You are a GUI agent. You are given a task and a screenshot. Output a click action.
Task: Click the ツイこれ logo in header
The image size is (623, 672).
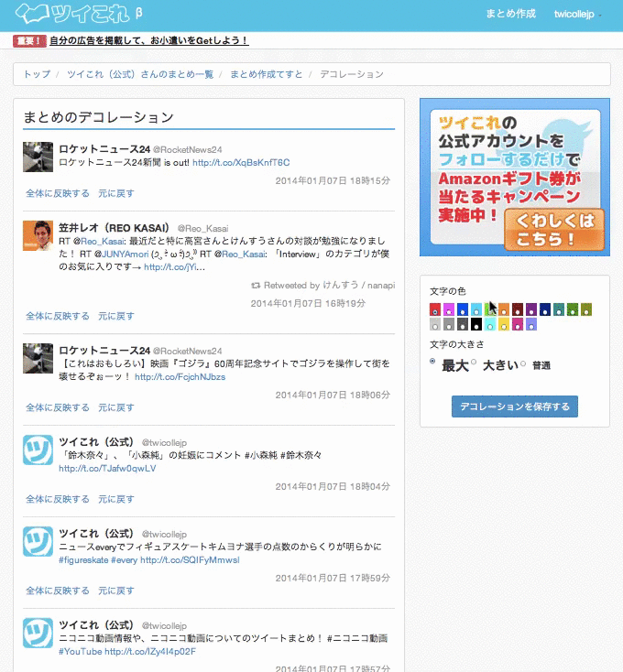click(73, 14)
